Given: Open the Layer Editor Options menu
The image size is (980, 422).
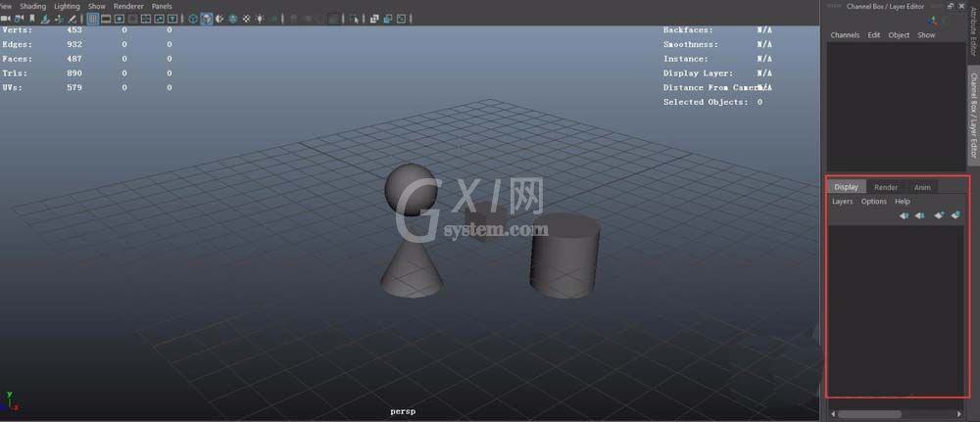Looking at the screenshot, I should pyautogui.click(x=874, y=202).
